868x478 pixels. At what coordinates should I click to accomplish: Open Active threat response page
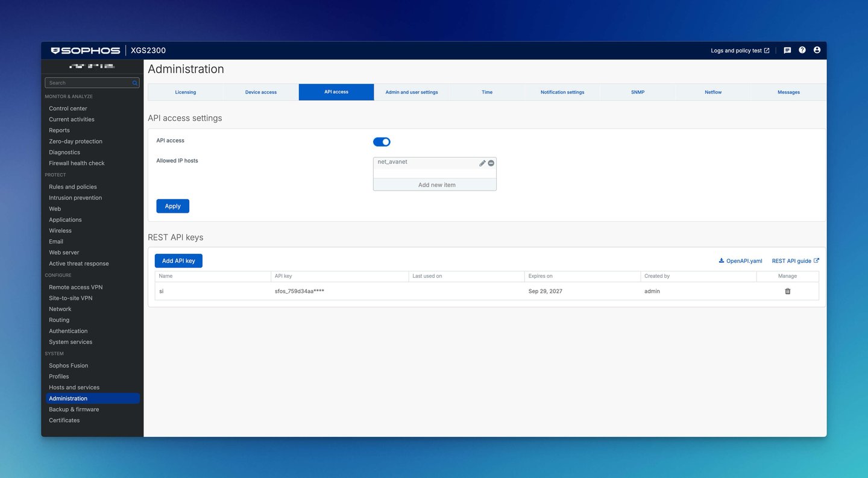pos(79,263)
